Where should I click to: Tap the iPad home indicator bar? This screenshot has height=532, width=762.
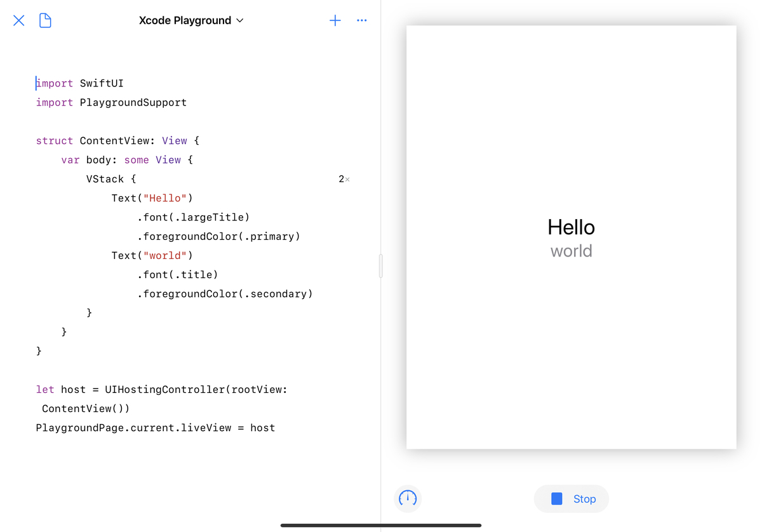tap(381, 525)
